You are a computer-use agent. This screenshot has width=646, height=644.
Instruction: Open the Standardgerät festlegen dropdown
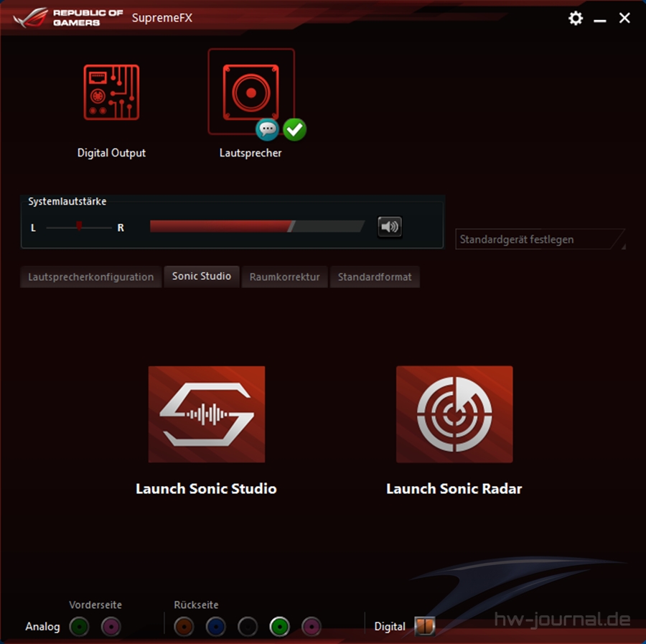[540, 240]
